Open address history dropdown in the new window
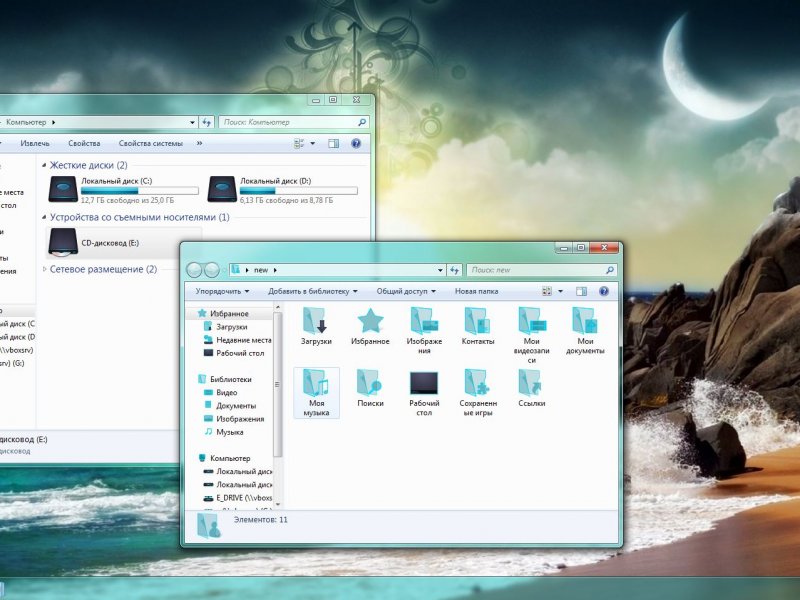 click(x=440, y=270)
